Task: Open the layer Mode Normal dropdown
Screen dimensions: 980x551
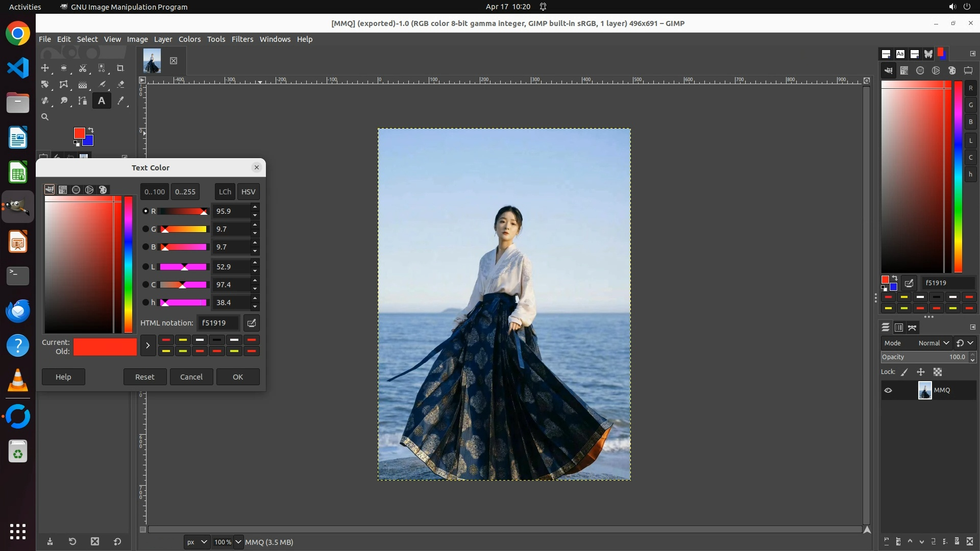Action: click(933, 343)
